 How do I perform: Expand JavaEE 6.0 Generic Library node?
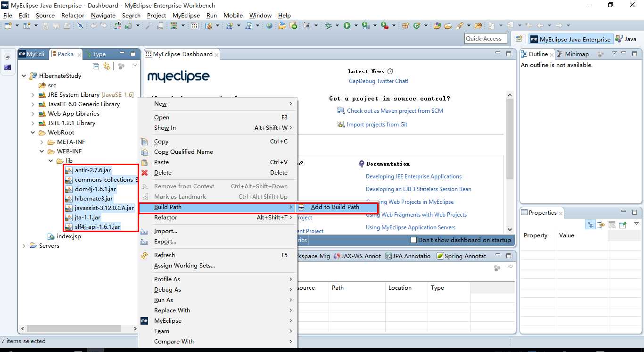click(33, 104)
